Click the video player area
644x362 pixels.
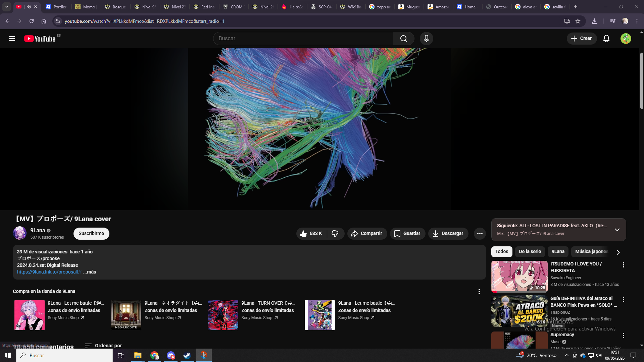pos(319,129)
